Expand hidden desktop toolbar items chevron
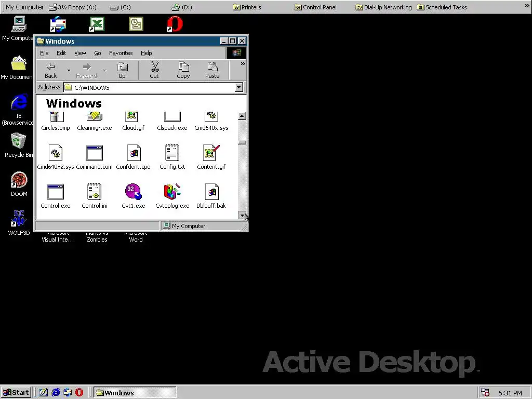The height and width of the screenshot is (399, 532). (527, 6)
